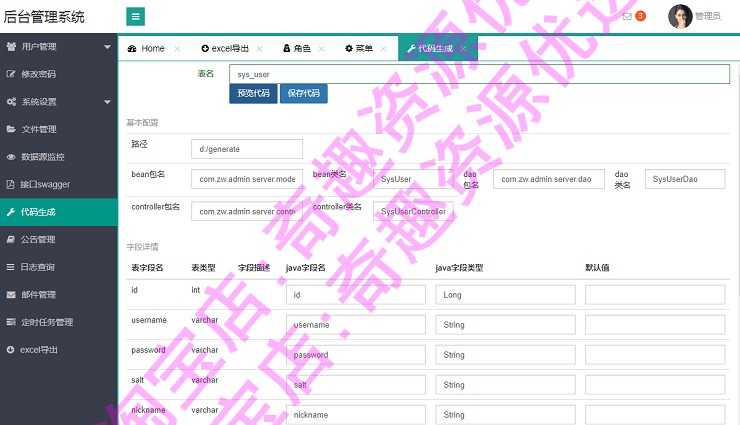The image size is (740, 425).
Task: Open 数据源监控 from the sidebar
Action: [59, 157]
